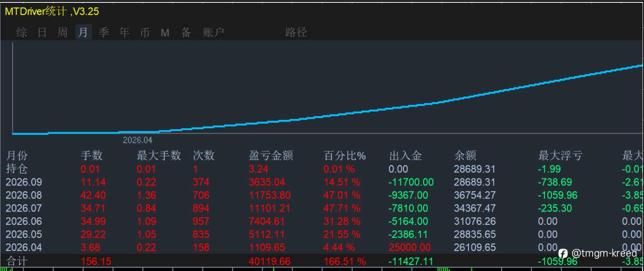Click the withdrawal value -11700.00

[x=411, y=182]
